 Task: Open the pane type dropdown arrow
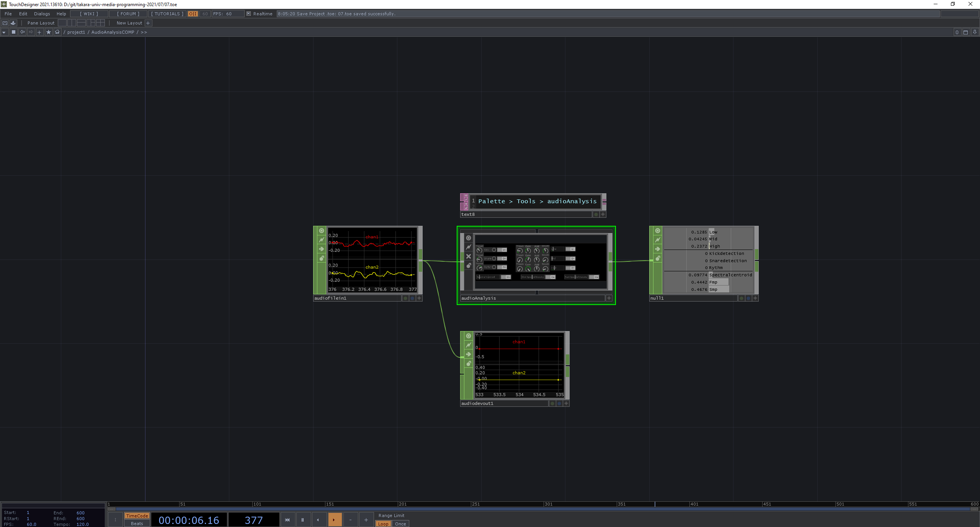tap(4, 32)
